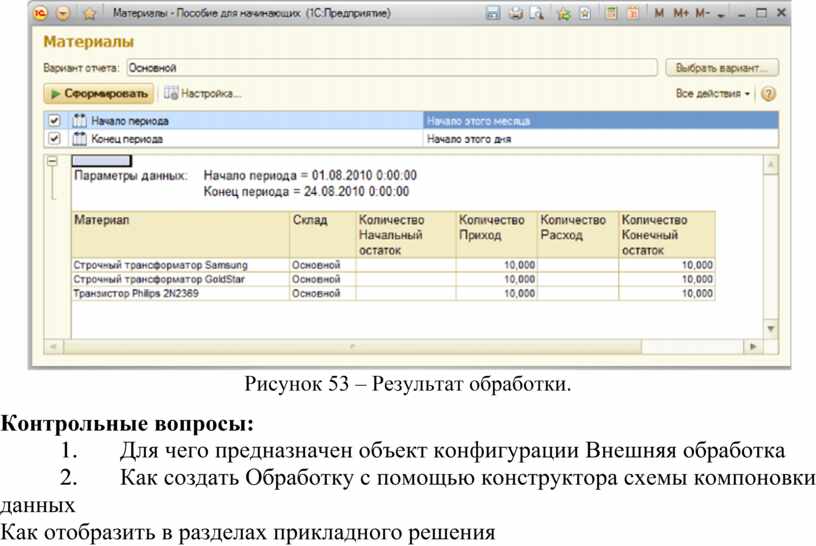Image resolution: width=816 pixels, height=546 pixels.
Task: Click the Выбрать вариант button
Action: pos(722,68)
